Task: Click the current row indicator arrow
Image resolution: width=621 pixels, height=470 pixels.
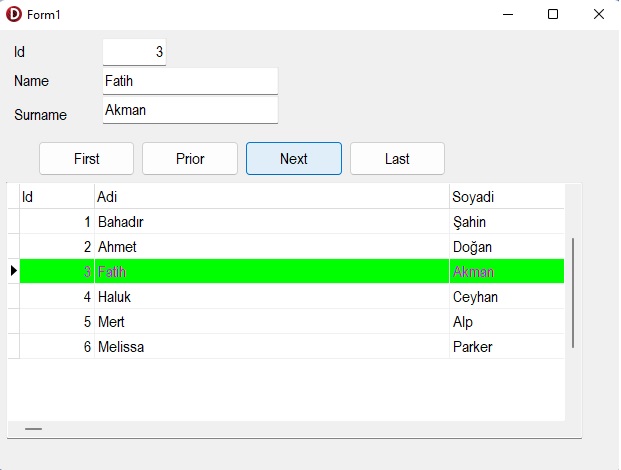Action: click(x=14, y=271)
